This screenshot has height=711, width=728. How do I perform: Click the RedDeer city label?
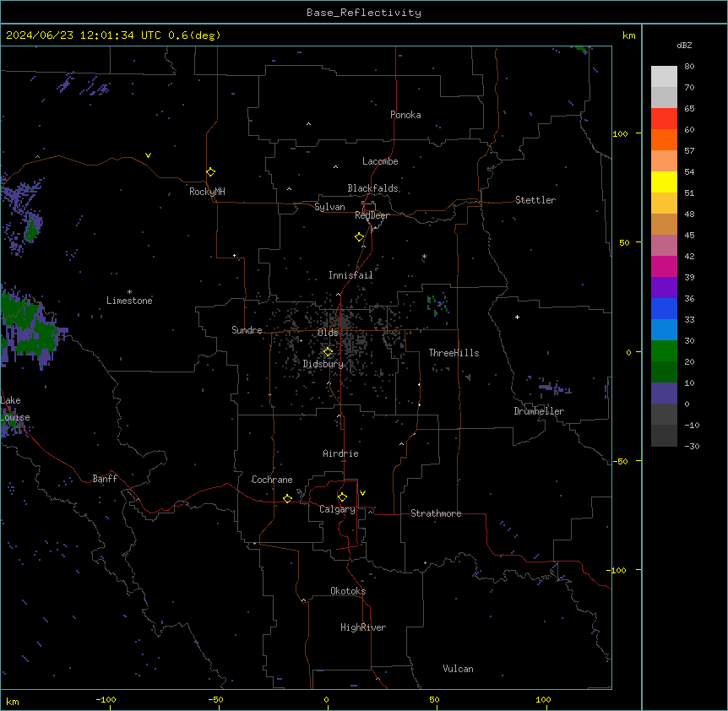[372, 215]
